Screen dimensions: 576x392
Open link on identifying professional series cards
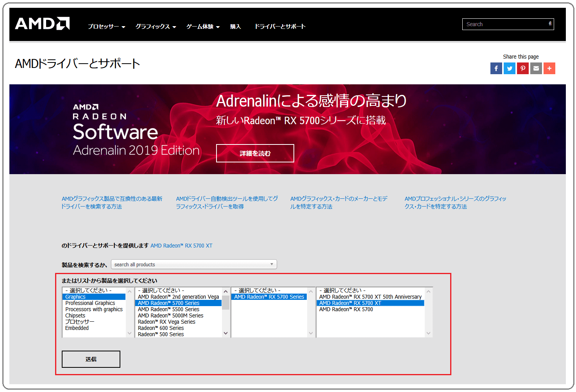point(455,203)
